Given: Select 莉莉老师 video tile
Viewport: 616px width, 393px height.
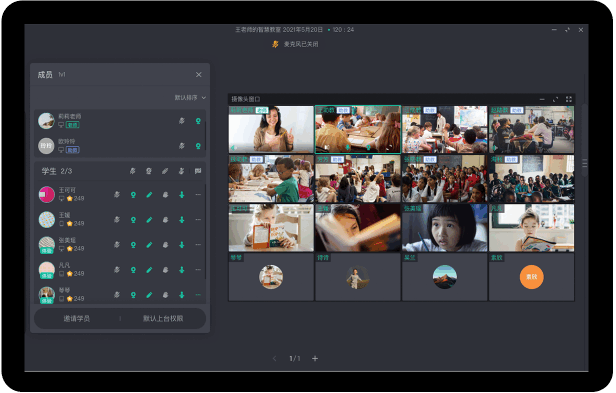Looking at the screenshot, I should click(271, 129).
